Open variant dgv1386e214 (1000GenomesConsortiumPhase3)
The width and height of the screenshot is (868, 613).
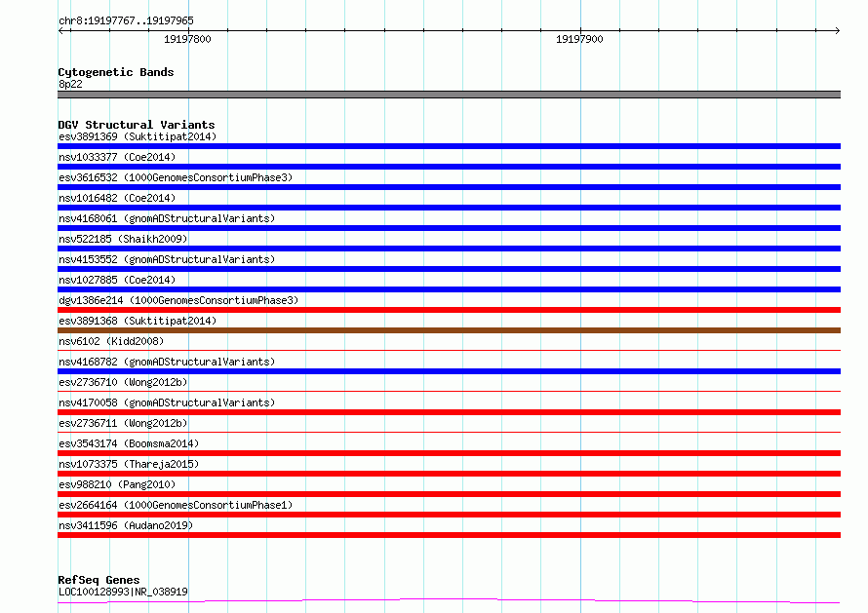[178, 300]
